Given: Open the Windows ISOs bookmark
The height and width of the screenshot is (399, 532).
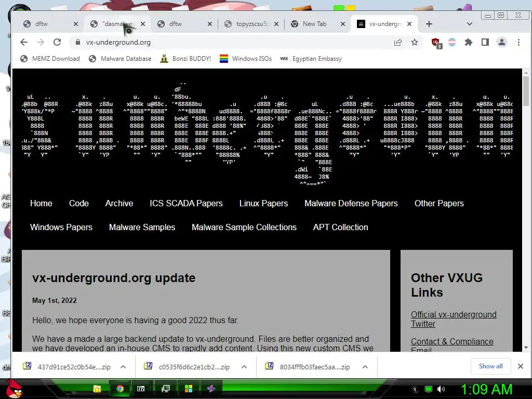Looking at the screenshot, I should [246, 59].
